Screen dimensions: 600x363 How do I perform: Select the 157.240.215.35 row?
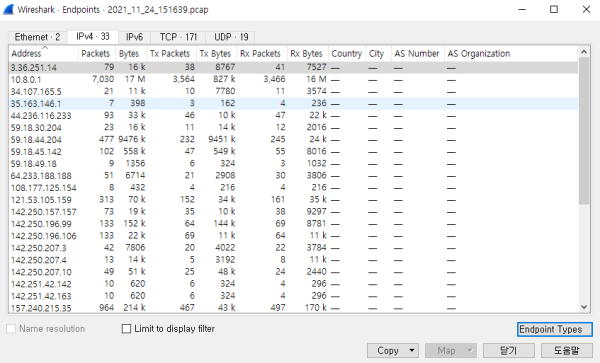click(x=293, y=308)
